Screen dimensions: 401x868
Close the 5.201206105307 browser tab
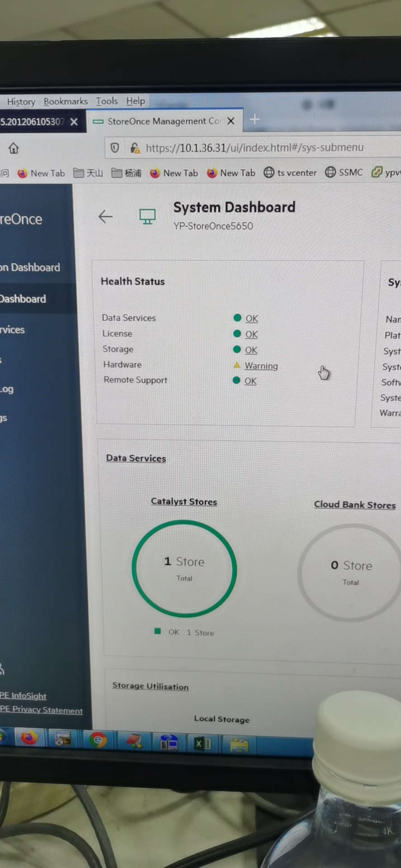74,122
